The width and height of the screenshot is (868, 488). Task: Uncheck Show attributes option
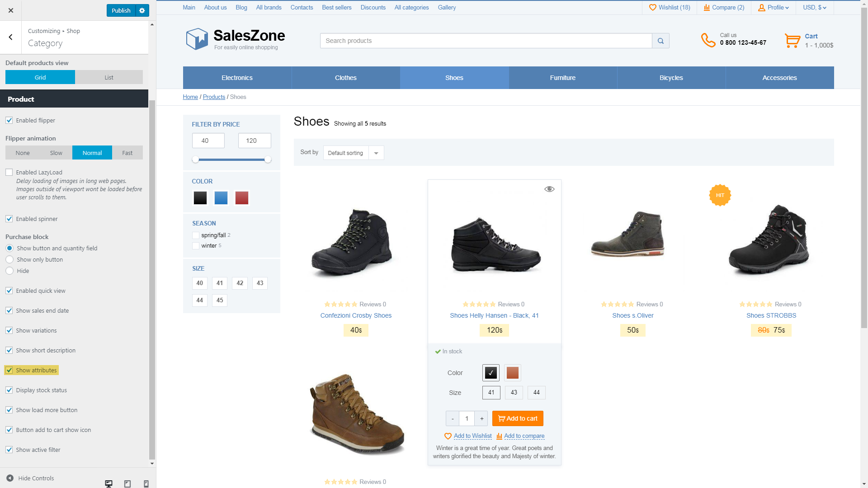tap(9, 370)
